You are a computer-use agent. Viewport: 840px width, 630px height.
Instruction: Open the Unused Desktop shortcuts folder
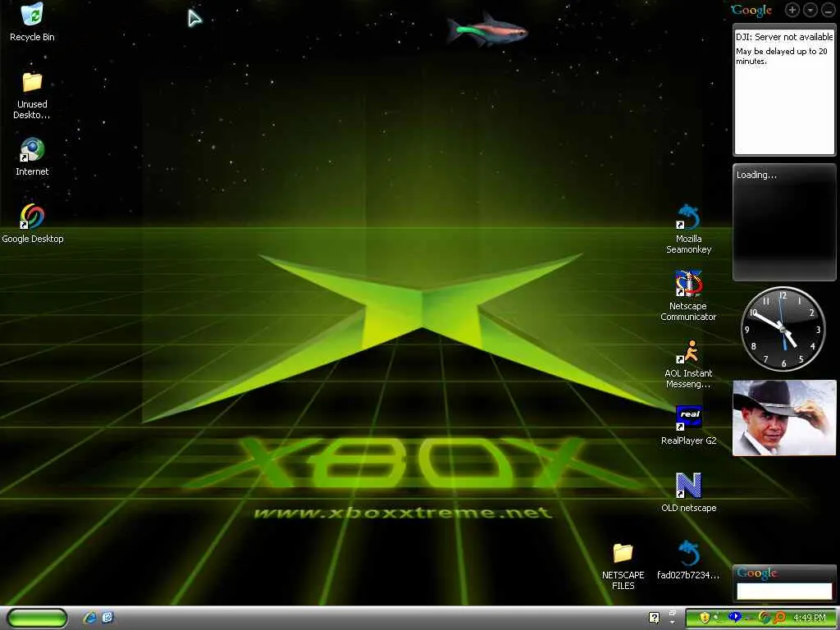pyautogui.click(x=32, y=95)
